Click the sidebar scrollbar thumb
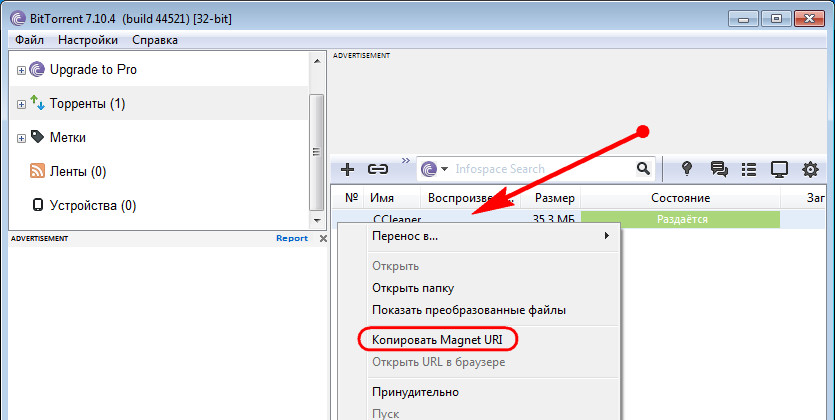This screenshot has height=420, width=835. 317,152
